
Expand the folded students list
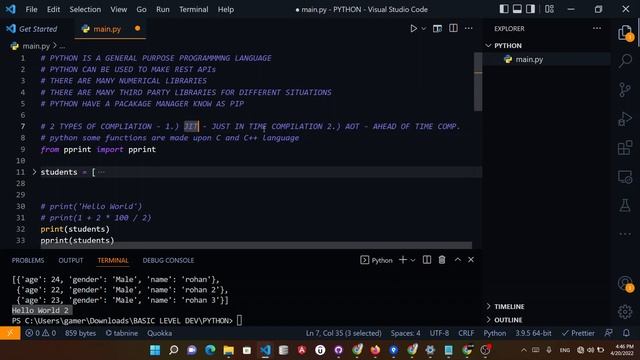tap(34, 172)
